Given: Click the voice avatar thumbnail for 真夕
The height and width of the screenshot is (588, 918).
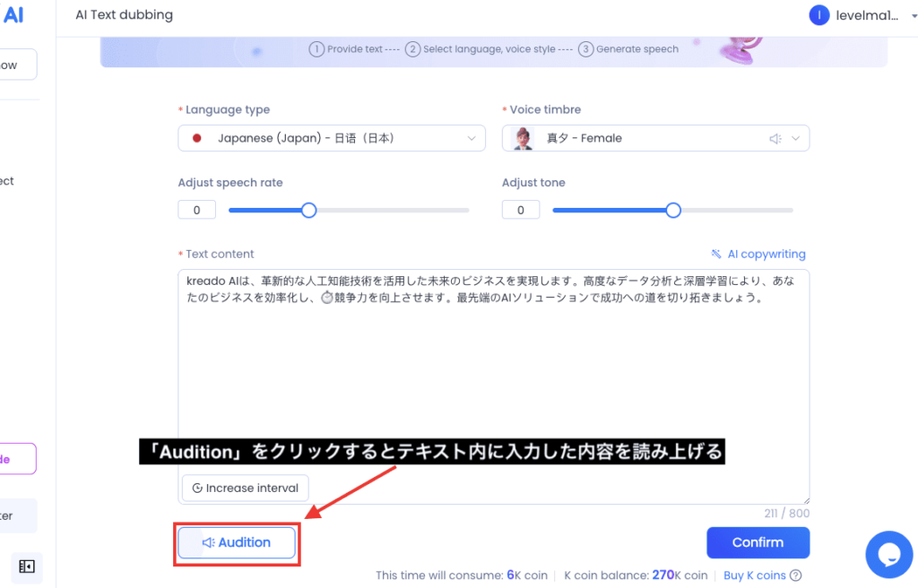Looking at the screenshot, I should tap(523, 138).
